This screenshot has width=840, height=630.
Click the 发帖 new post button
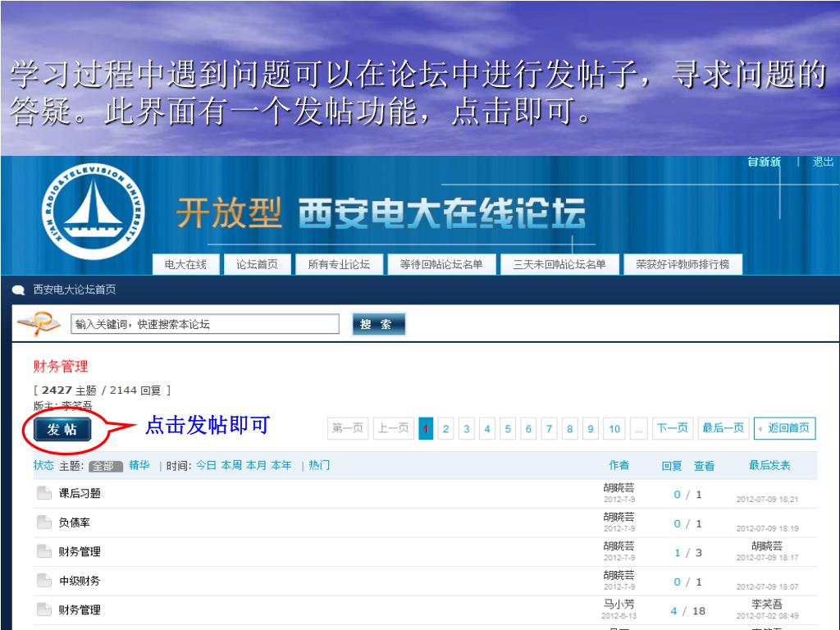62,429
